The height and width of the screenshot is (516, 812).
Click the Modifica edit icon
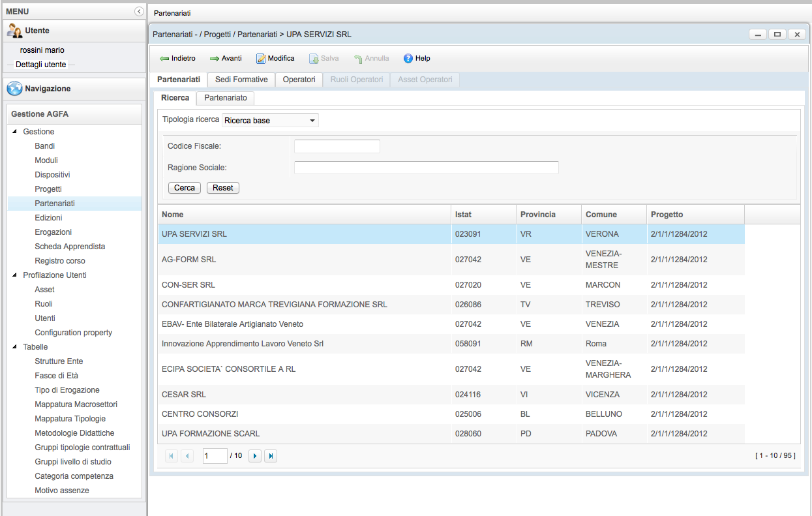coord(261,59)
